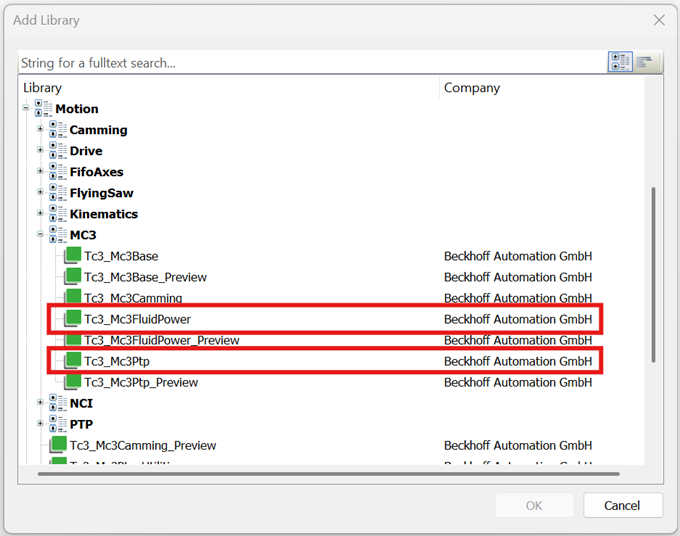Click the Drive category icon
This screenshot has height=536, width=680.
point(58,150)
